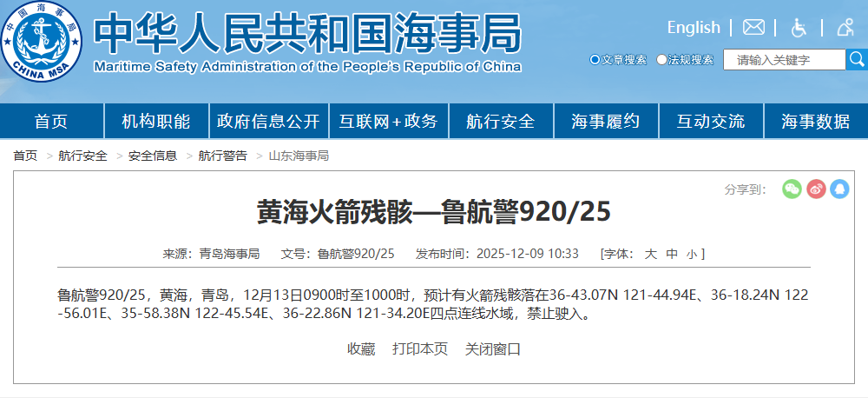Set font size to 大
868x398 pixels.
650,254
